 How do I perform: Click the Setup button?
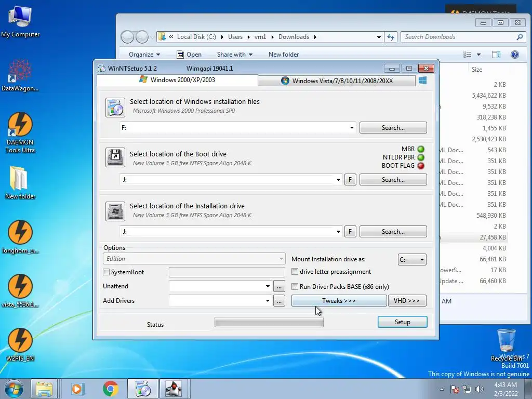(x=403, y=322)
